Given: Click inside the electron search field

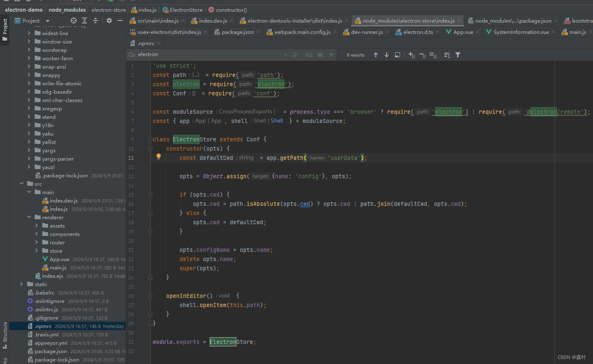Looking at the screenshot, I should [x=188, y=54].
